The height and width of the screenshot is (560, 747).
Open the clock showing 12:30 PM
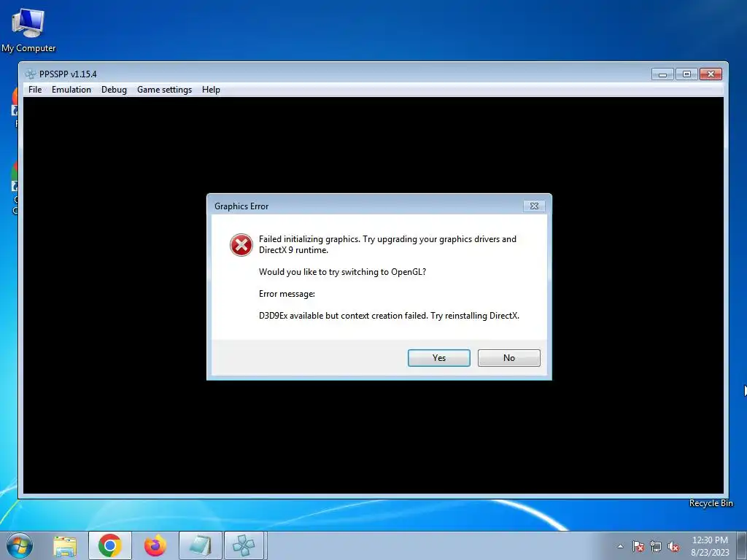pos(710,546)
